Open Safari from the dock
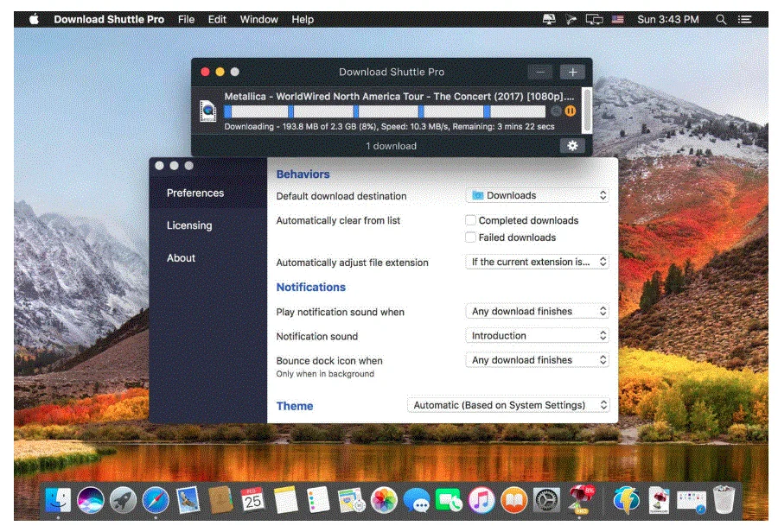The height and width of the screenshot is (532, 778). point(156,499)
